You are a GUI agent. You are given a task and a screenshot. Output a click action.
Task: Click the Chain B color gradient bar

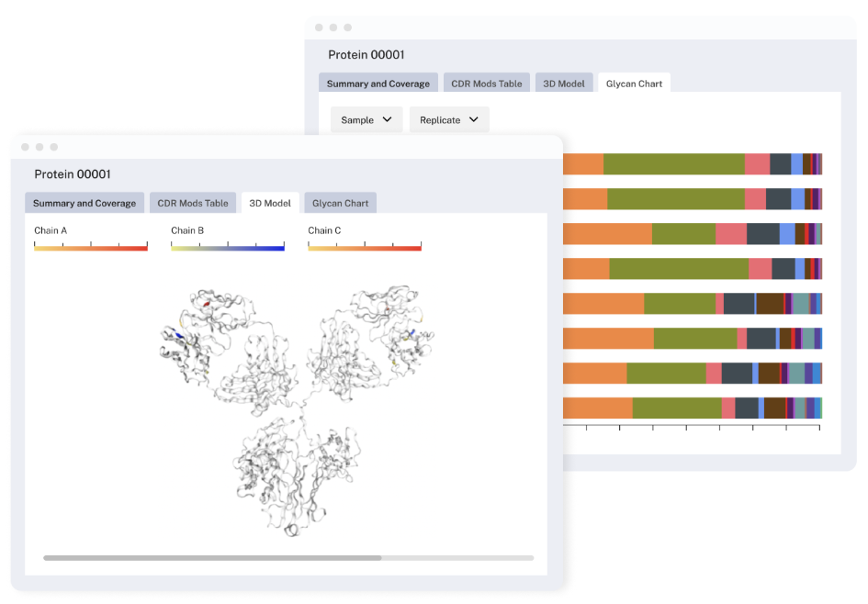[x=228, y=248]
